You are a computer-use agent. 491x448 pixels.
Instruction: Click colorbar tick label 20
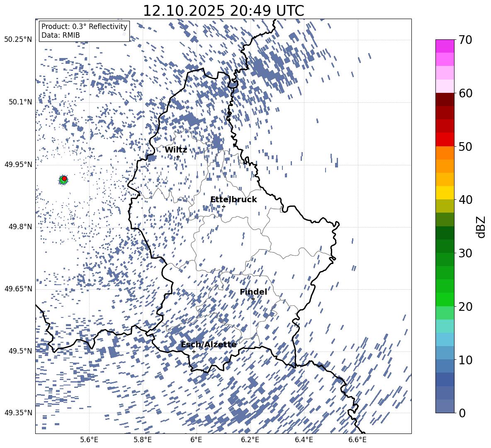[x=465, y=307]
